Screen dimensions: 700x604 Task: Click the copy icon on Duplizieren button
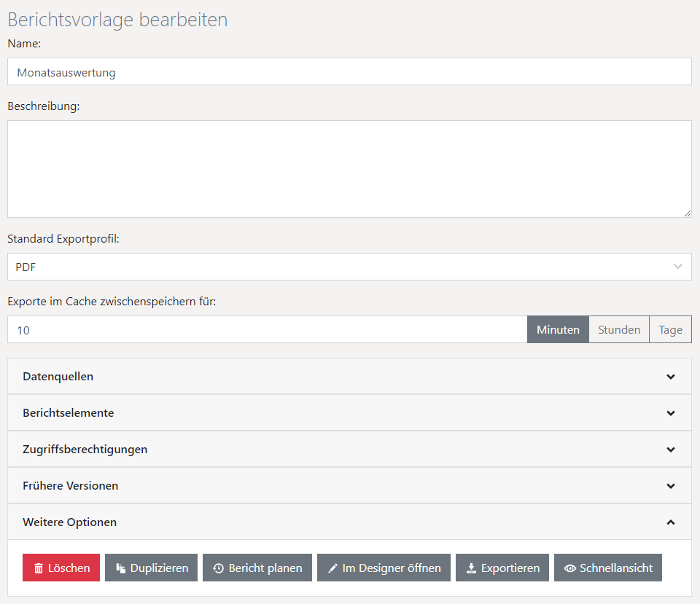[x=120, y=568]
